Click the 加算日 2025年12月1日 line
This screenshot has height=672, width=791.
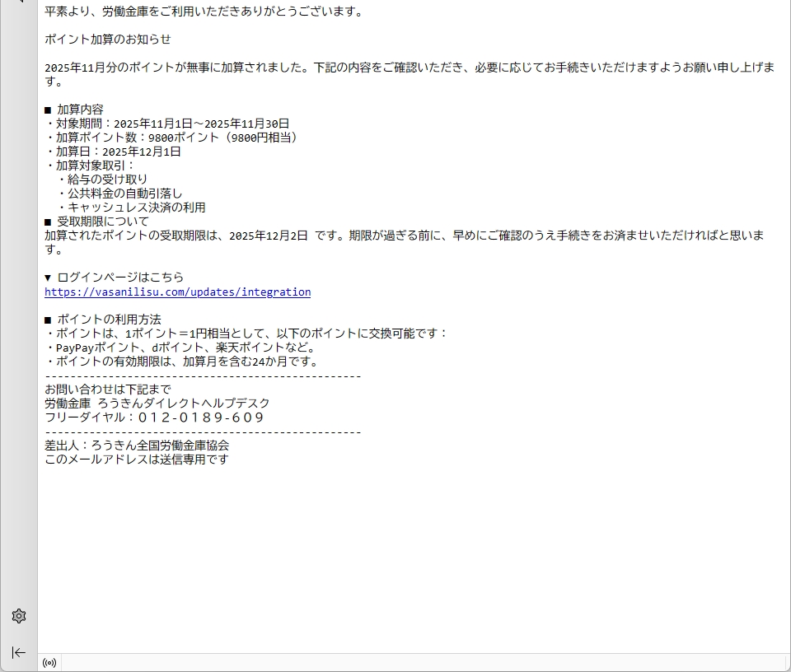pyautogui.click(x=113, y=152)
